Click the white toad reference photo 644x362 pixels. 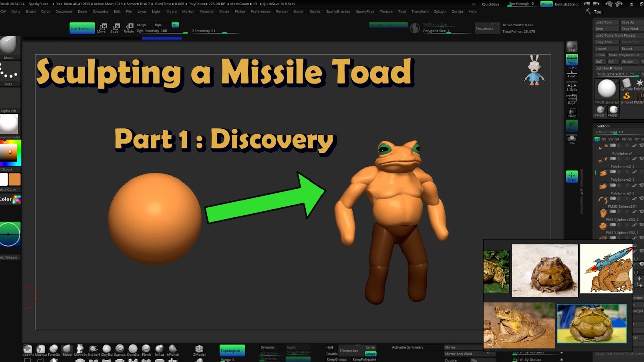544,270
